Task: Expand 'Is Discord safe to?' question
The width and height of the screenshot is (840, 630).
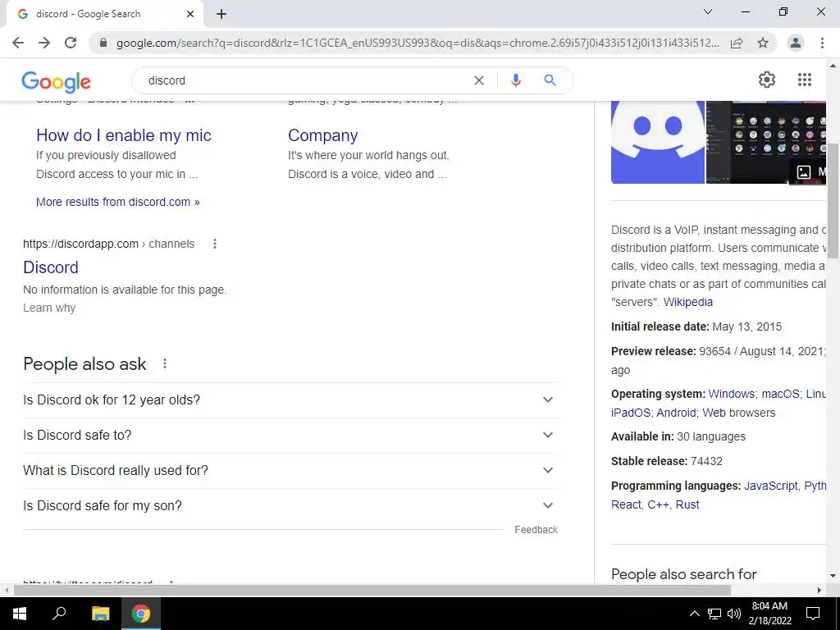Action: tap(290, 435)
